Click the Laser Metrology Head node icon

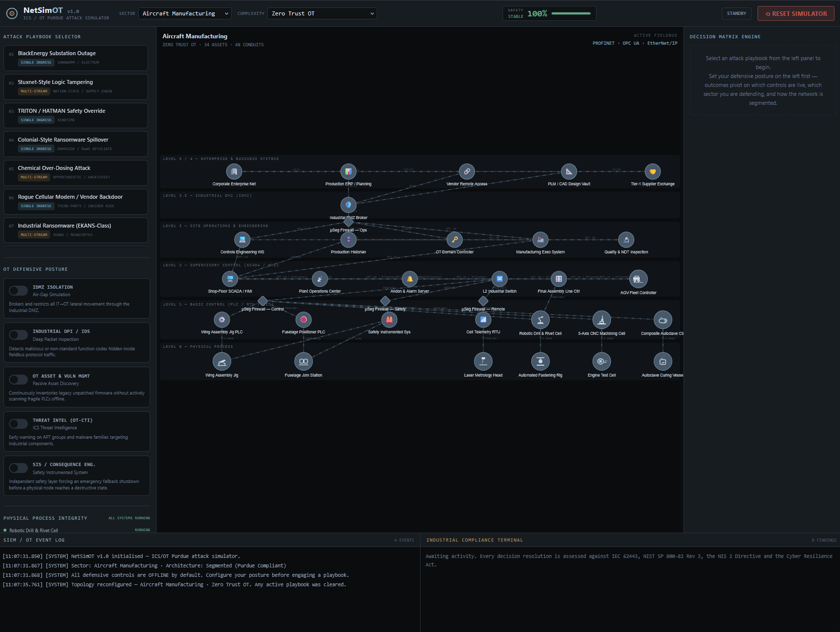[483, 361]
